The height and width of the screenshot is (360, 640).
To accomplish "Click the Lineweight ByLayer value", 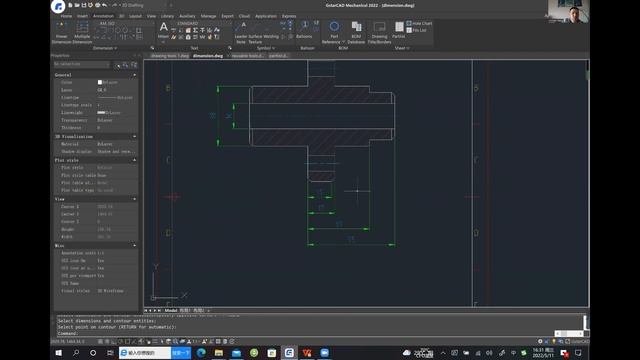I will click(109, 113).
